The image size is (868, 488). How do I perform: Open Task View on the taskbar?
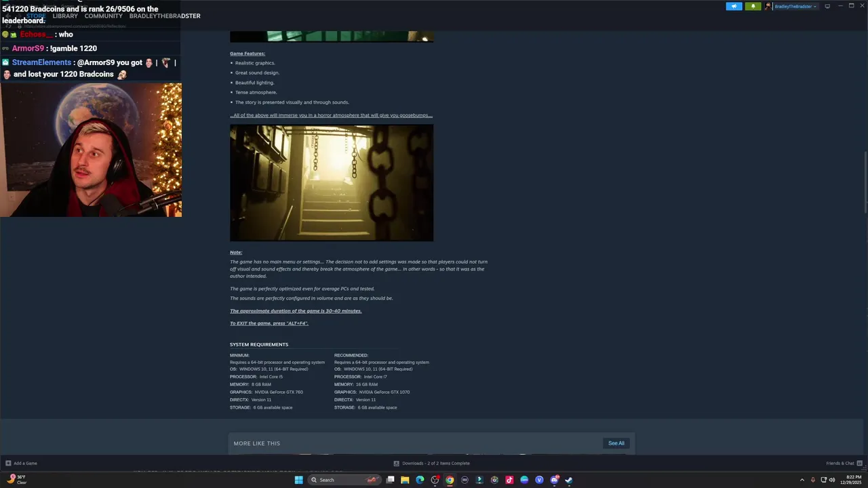tap(391, 480)
